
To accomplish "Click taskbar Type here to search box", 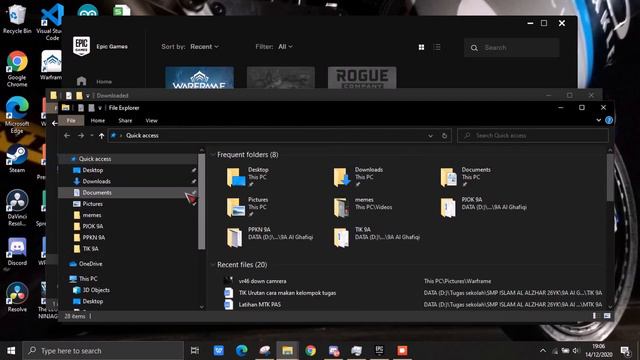I will [103, 351].
